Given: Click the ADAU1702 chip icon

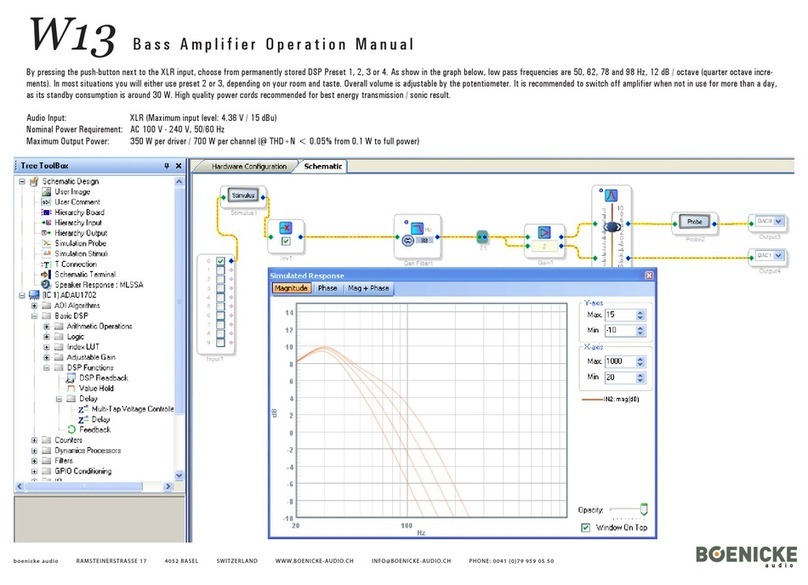Looking at the screenshot, I should click(x=34, y=295).
